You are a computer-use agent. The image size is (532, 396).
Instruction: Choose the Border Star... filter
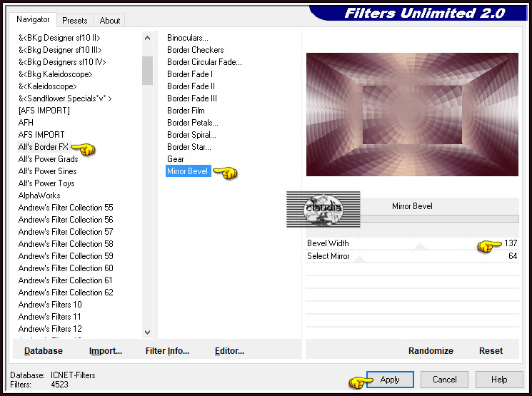point(189,147)
